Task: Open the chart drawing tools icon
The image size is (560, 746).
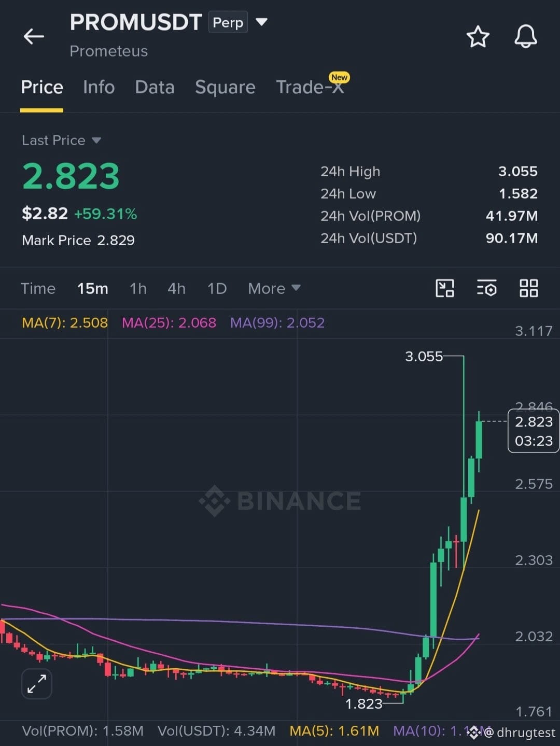Action: pos(445,288)
